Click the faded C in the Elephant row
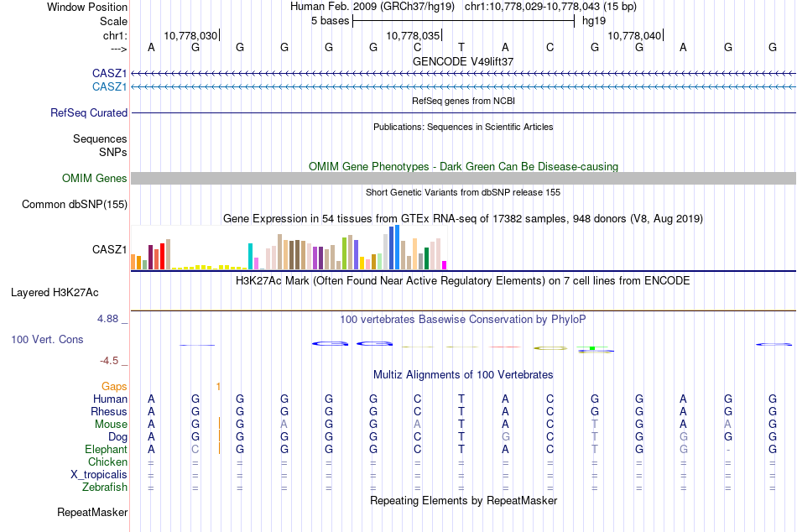This screenshot has height=532, width=797. tap(195, 449)
